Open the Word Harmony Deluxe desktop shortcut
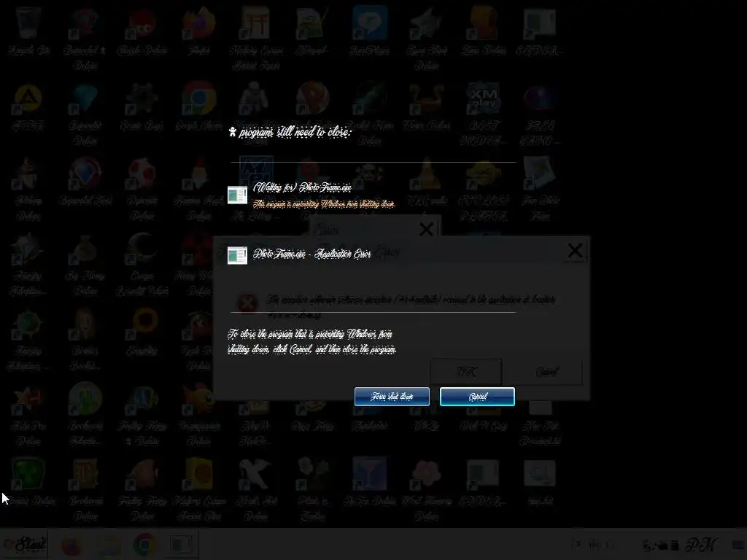The height and width of the screenshot is (560, 747). click(426, 489)
